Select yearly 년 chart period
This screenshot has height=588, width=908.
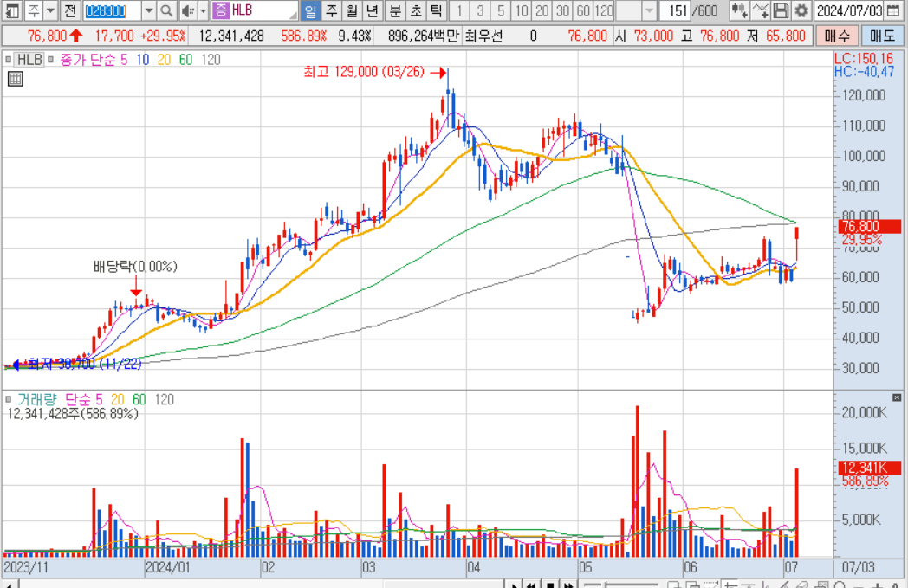373,10
